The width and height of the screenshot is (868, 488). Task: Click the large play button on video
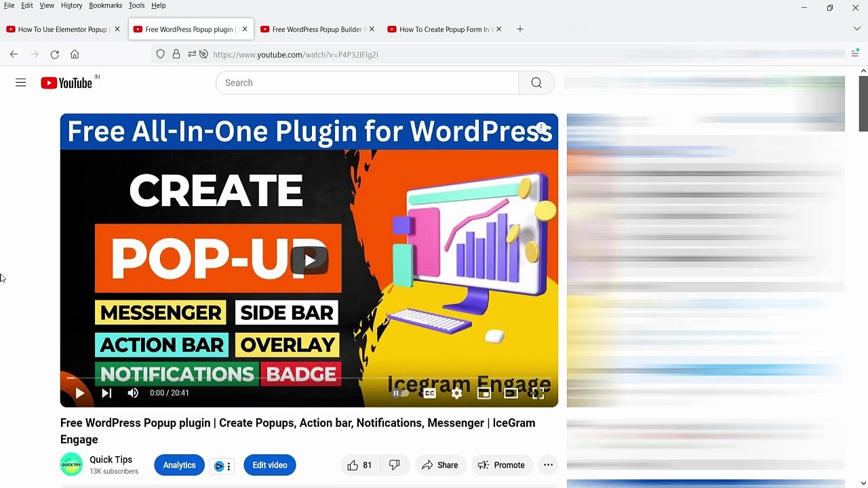pyautogui.click(x=309, y=260)
